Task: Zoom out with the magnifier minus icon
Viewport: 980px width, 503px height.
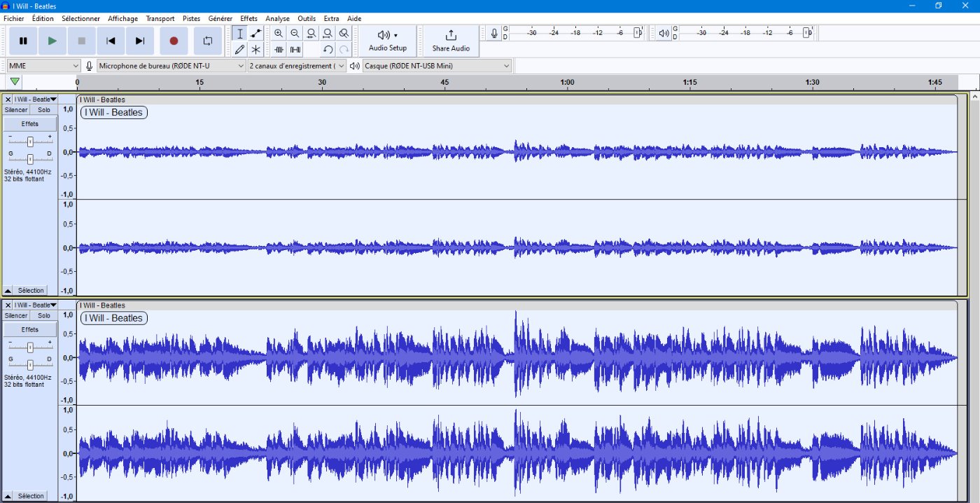Action: pos(295,34)
